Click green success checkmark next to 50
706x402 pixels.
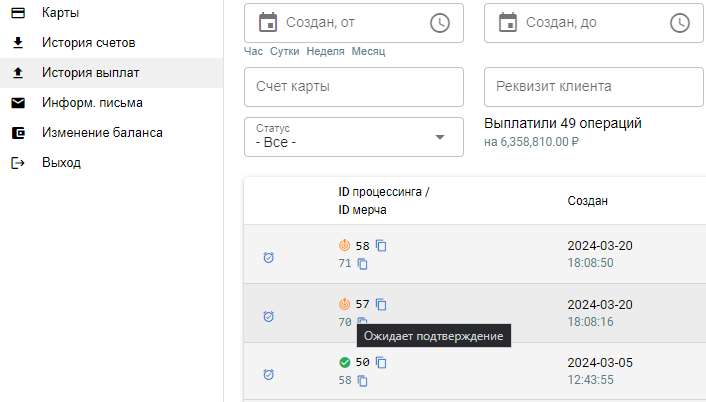345,362
